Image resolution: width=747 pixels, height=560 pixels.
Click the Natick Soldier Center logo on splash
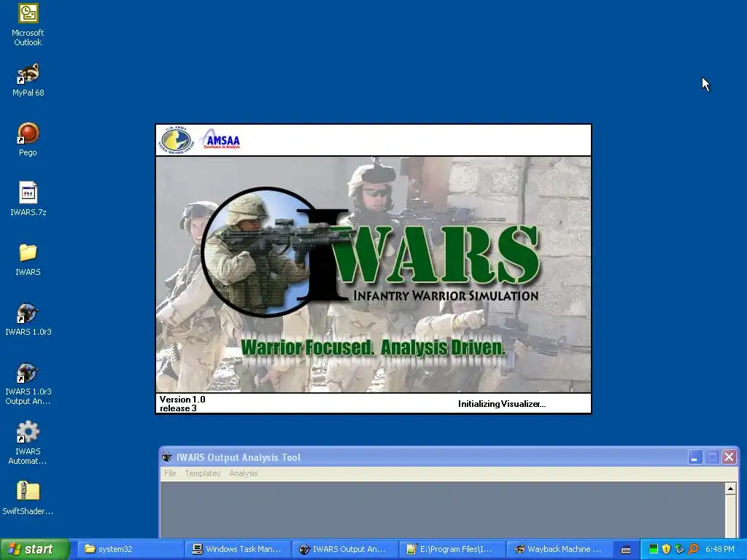pyautogui.click(x=177, y=140)
